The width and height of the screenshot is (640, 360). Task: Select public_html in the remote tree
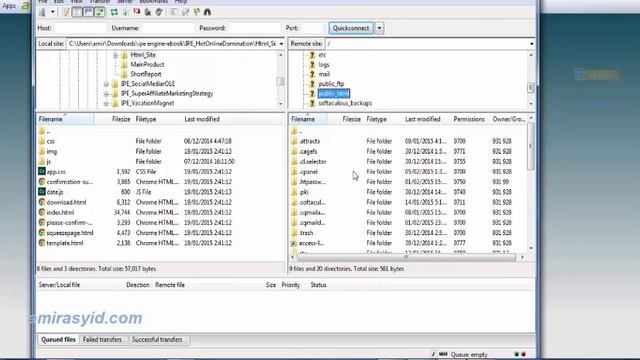[334, 94]
